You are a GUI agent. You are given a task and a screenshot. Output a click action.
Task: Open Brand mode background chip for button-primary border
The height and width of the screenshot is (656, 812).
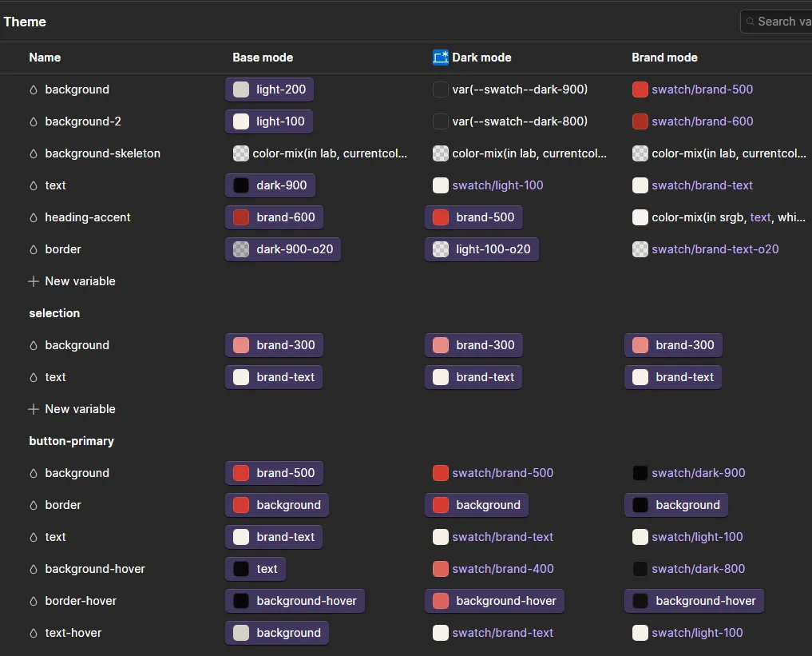(675, 505)
